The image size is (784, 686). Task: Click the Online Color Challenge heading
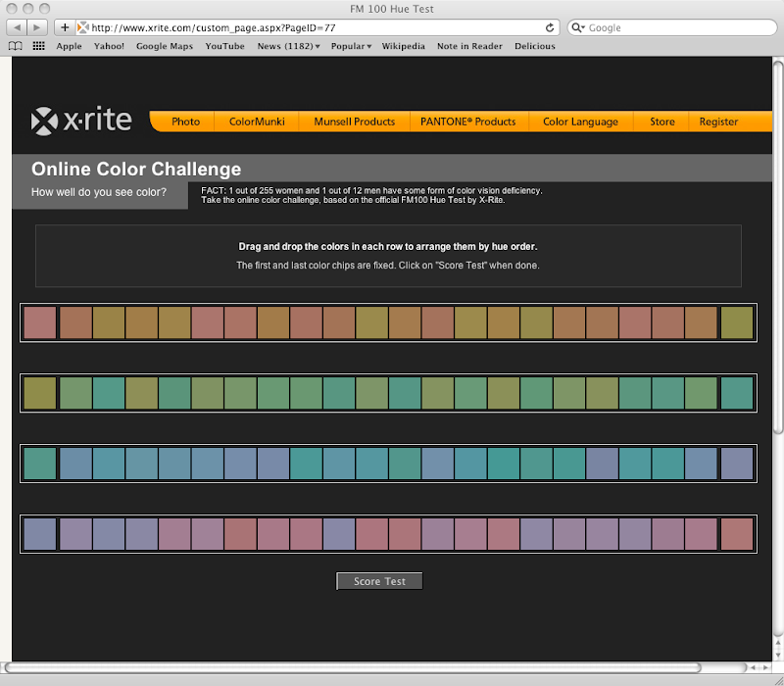[136, 169]
